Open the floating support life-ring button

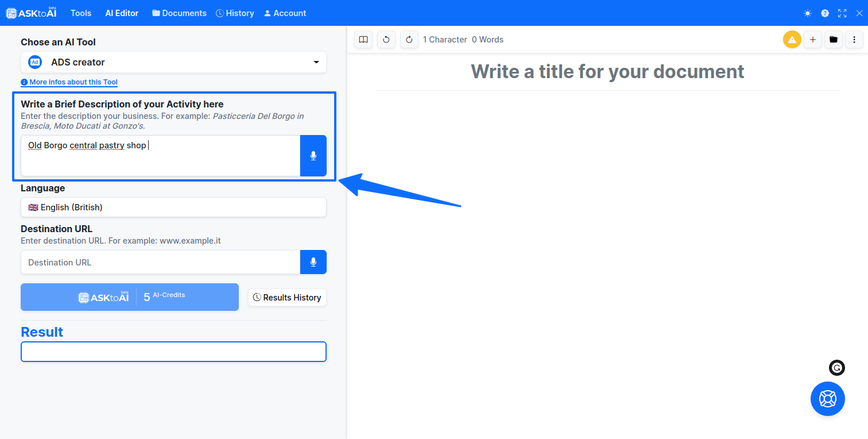pos(827,398)
